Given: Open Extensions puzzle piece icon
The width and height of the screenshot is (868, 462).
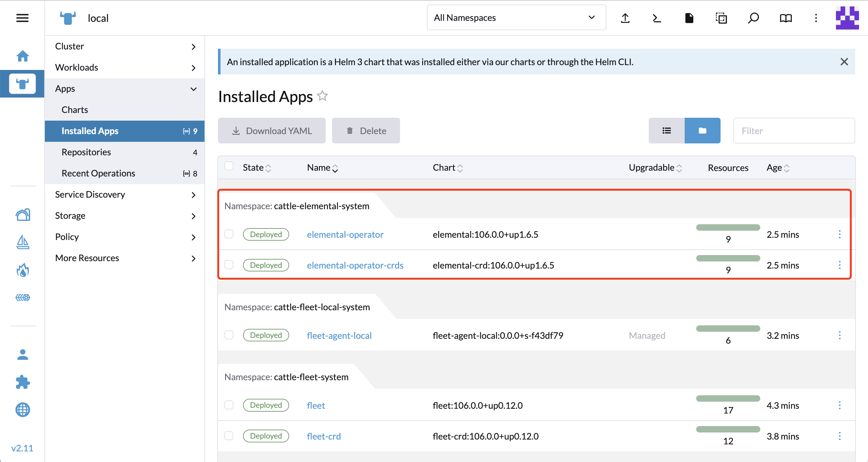Looking at the screenshot, I should [x=22, y=382].
